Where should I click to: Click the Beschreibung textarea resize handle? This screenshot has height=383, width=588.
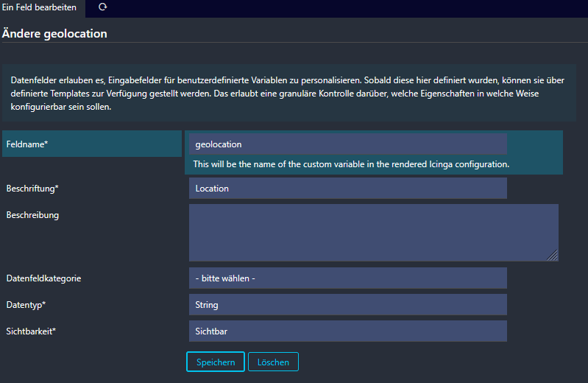pyautogui.click(x=553, y=256)
